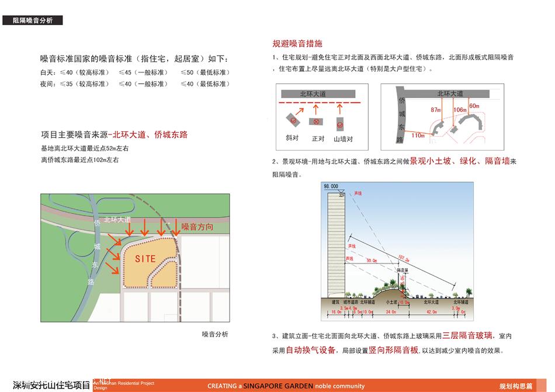The width and height of the screenshot is (555, 392).
Task: Click the 110m distance label
Action: pos(418,136)
